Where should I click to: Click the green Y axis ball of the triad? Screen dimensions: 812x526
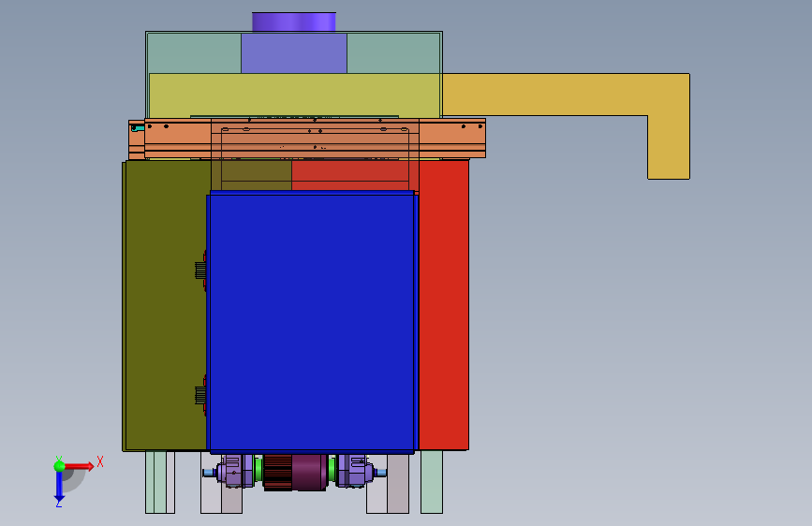tap(59, 466)
